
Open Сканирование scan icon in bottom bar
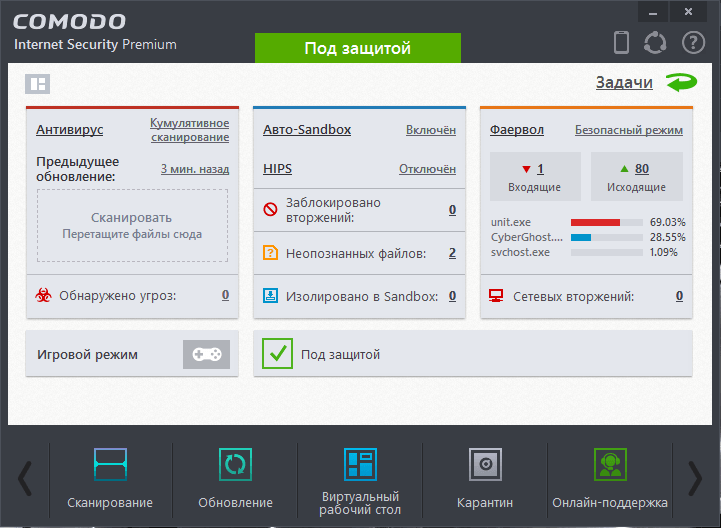point(110,465)
